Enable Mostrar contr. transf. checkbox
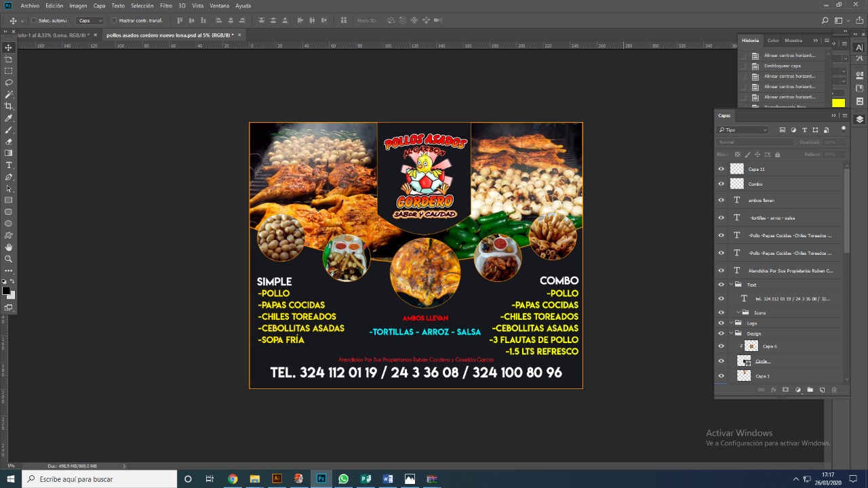Image resolution: width=868 pixels, height=488 pixels. 114,20
